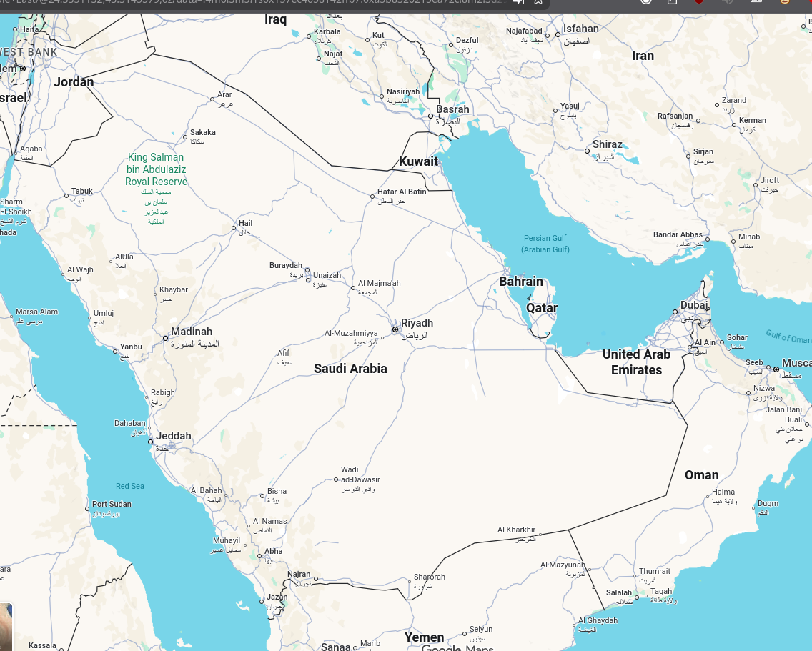Click the Aqaba city label
The height and width of the screenshot is (651, 812).
[31, 149]
